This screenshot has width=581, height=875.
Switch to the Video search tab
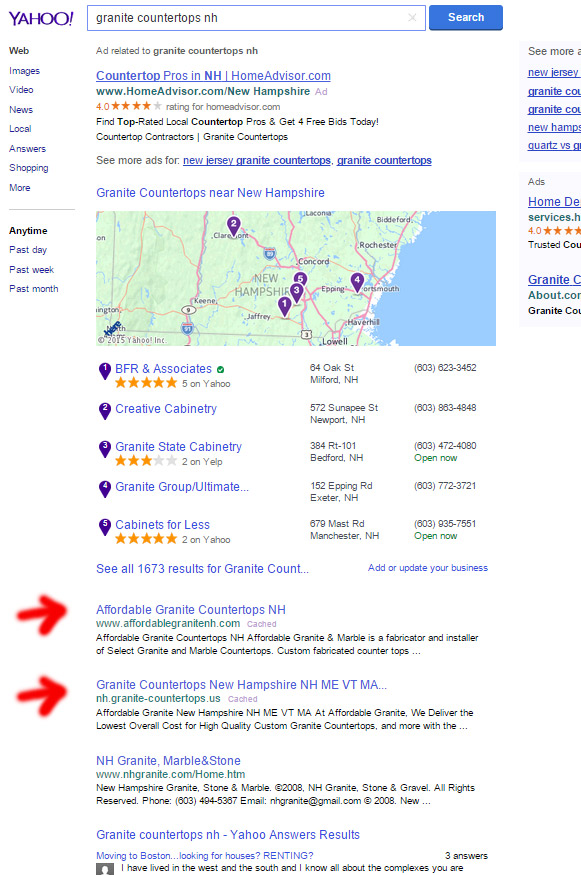pos(21,90)
